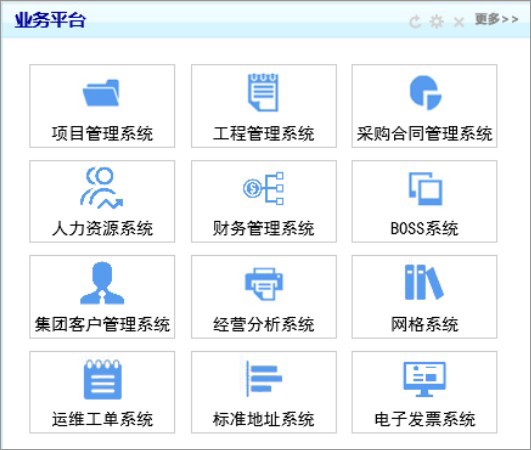Click the 电子发票系统 monitor icon
This screenshot has width=531, height=450.
click(x=425, y=379)
